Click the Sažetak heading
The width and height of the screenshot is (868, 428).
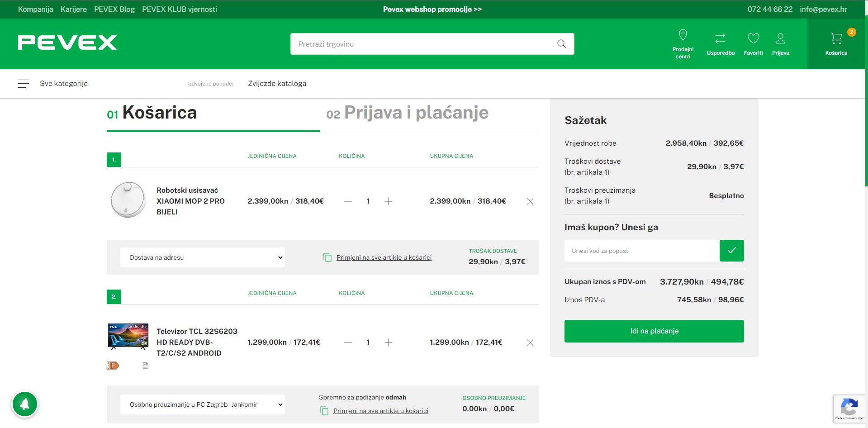click(585, 120)
